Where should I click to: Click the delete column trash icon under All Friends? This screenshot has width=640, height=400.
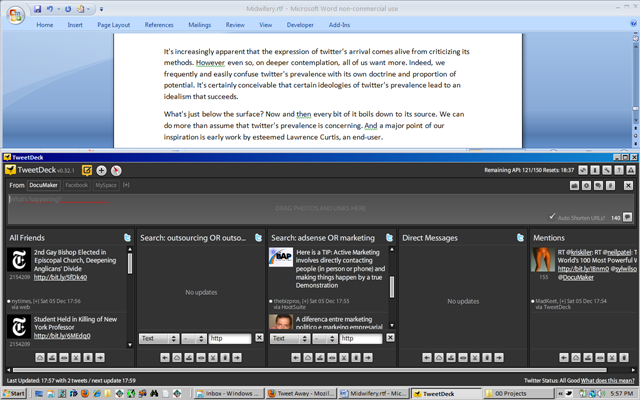pos(88,358)
